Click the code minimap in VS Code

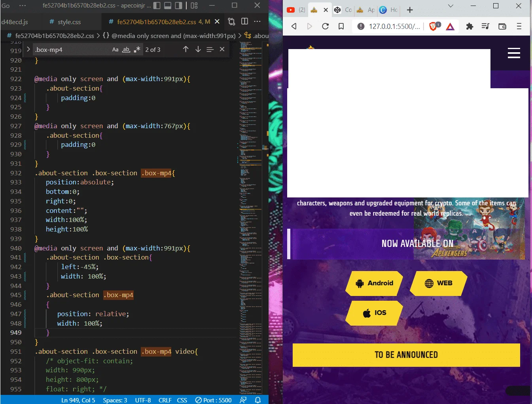tap(250, 218)
